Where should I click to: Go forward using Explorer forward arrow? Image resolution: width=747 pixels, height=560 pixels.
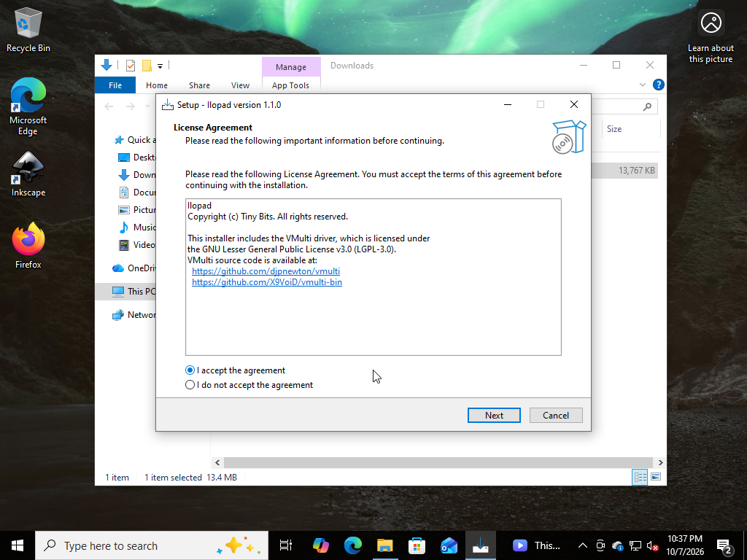[x=130, y=106]
